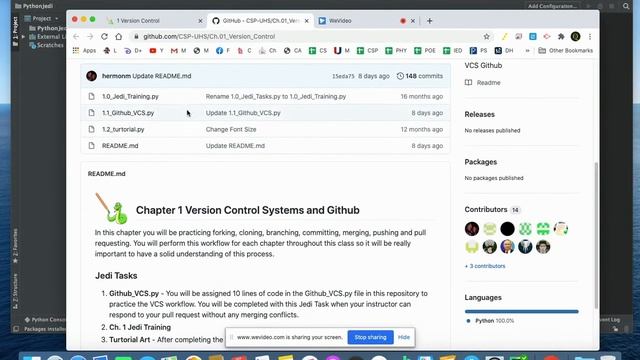Expand hidden bookmarks chevron

tap(527, 51)
